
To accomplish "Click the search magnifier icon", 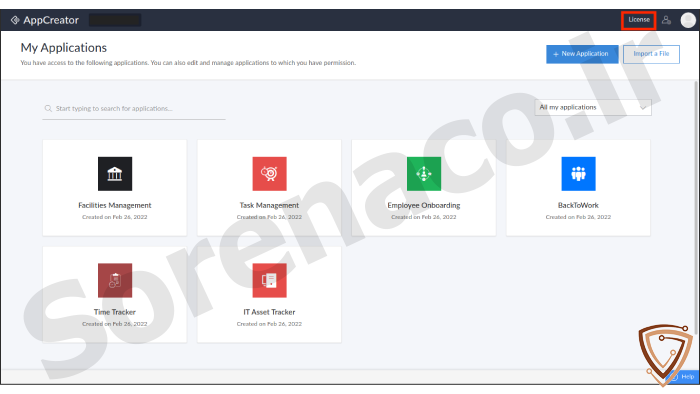I will 48,108.
